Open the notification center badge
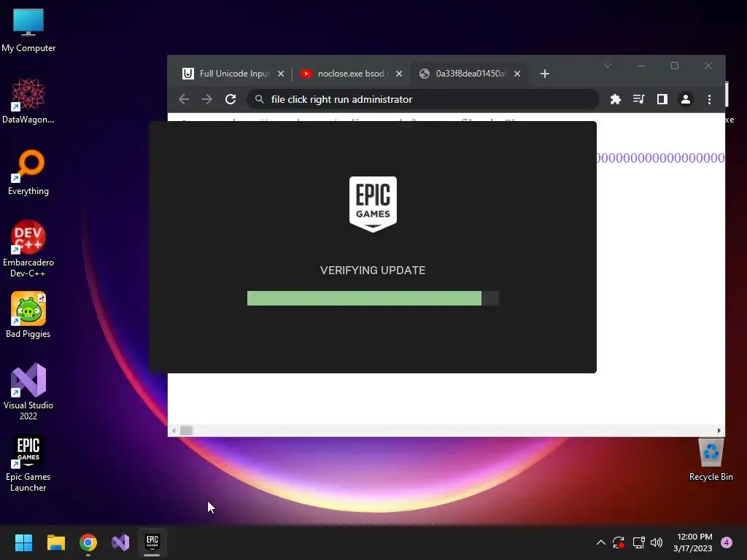The width and height of the screenshot is (747, 560). click(x=727, y=542)
